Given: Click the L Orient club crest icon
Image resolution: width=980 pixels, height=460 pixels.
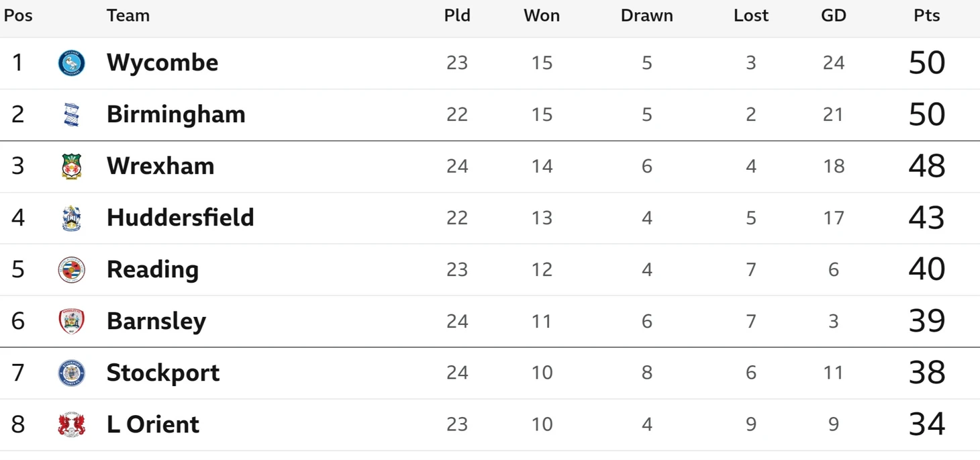Looking at the screenshot, I should pos(71,425).
